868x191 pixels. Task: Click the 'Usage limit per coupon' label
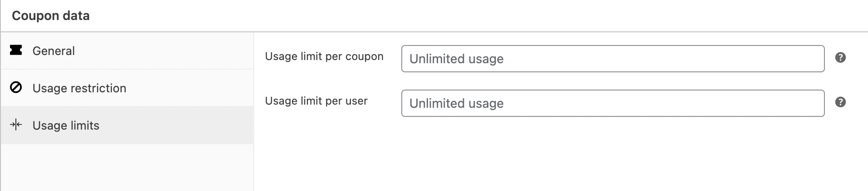coord(324,56)
